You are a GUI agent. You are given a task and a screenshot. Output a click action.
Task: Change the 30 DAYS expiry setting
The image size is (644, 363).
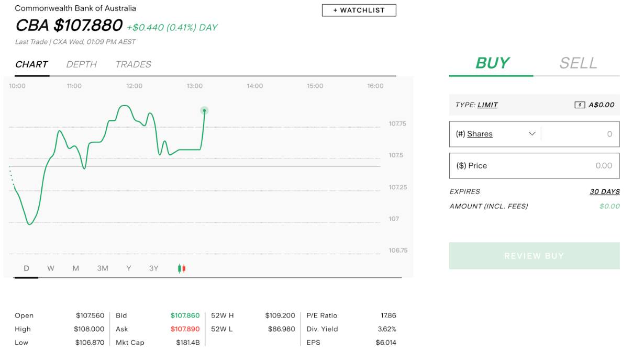[x=605, y=191]
